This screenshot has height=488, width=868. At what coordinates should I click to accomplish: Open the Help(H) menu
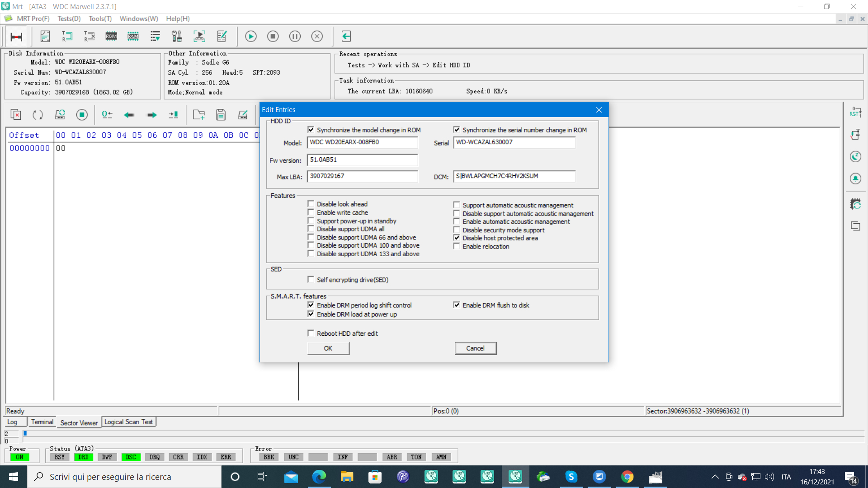[178, 19]
